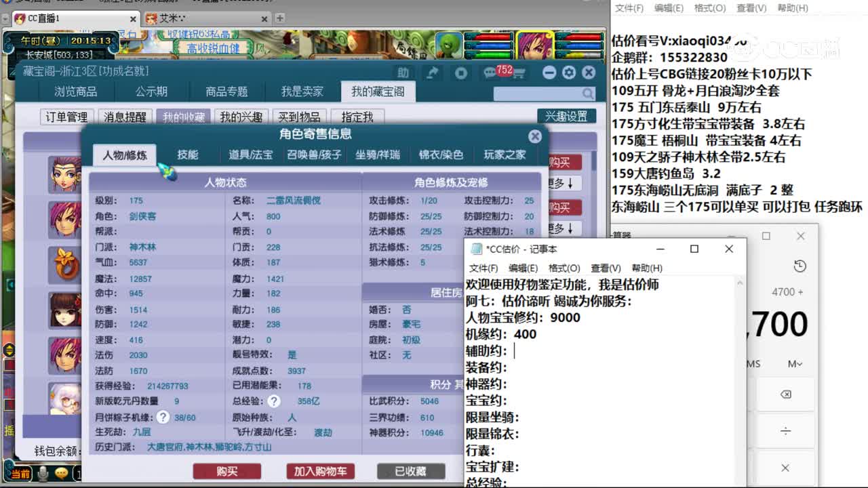Open the shopping cart icon in 藏宝阁 header

point(519,73)
